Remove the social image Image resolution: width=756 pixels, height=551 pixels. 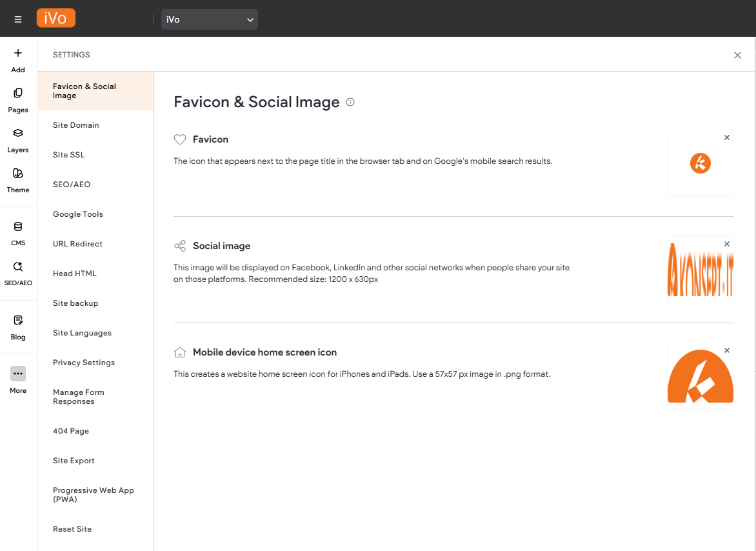[x=727, y=244]
